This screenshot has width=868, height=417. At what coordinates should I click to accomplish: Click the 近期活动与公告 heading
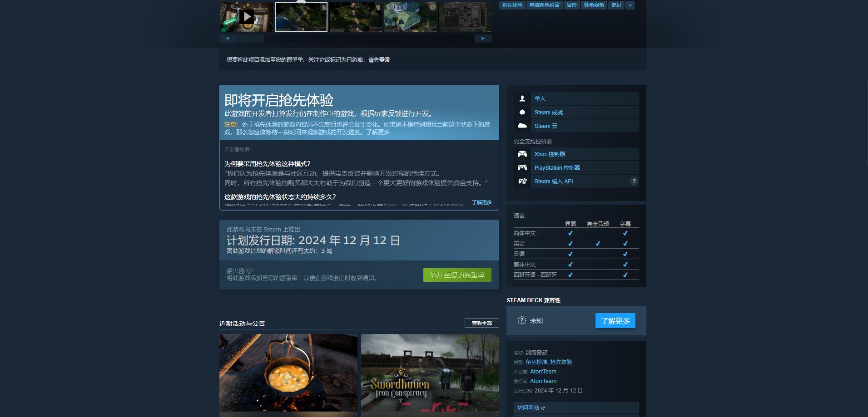click(242, 324)
